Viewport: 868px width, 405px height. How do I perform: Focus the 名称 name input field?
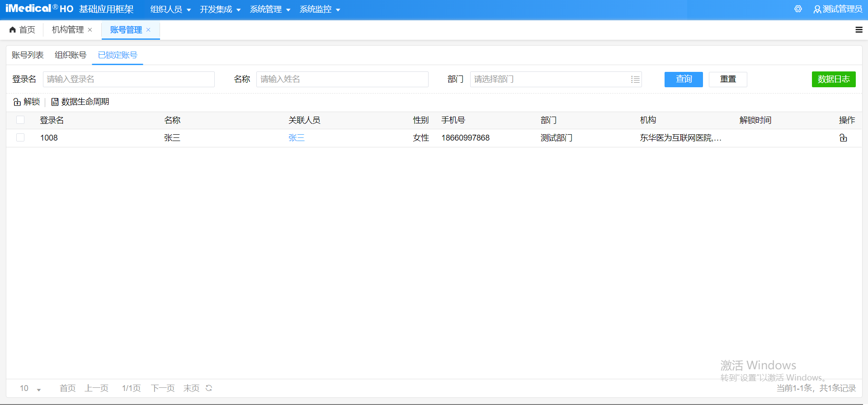342,80
